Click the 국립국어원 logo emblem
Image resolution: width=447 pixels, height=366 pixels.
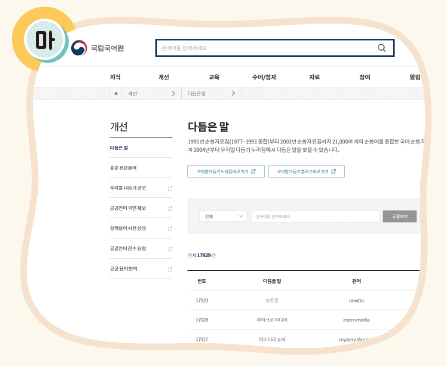point(79,48)
